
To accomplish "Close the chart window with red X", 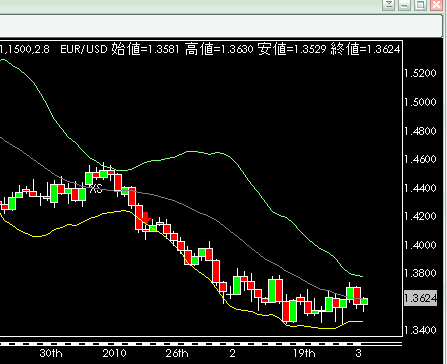I will pyautogui.click(x=437, y=5).
